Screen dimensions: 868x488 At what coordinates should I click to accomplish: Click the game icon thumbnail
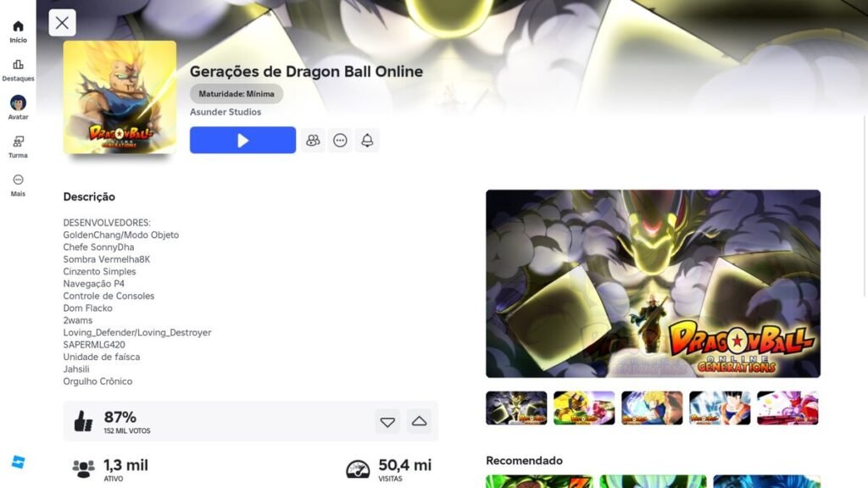coord(120,97)
